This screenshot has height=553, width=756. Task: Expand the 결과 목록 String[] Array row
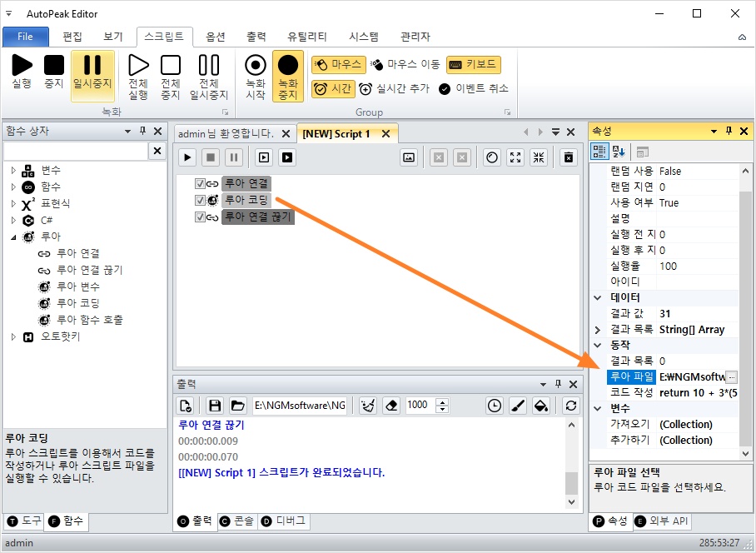coord(598,330)
